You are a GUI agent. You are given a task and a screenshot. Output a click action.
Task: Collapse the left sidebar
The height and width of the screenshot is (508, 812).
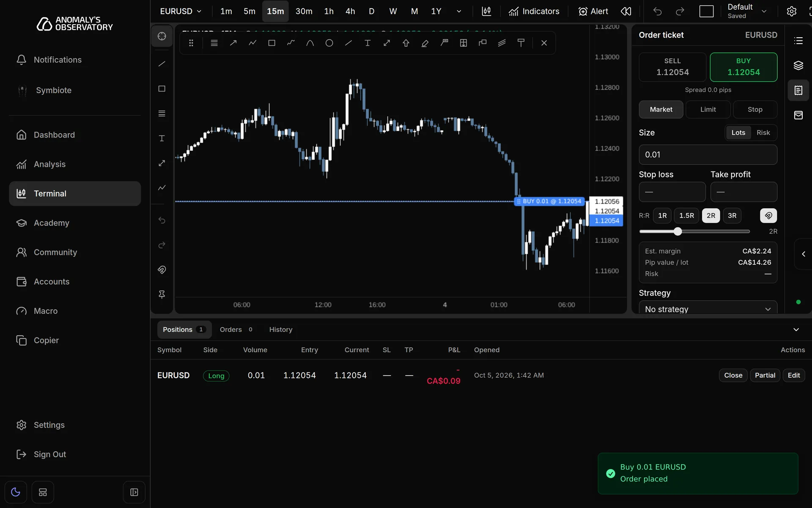tap(134, 492)
